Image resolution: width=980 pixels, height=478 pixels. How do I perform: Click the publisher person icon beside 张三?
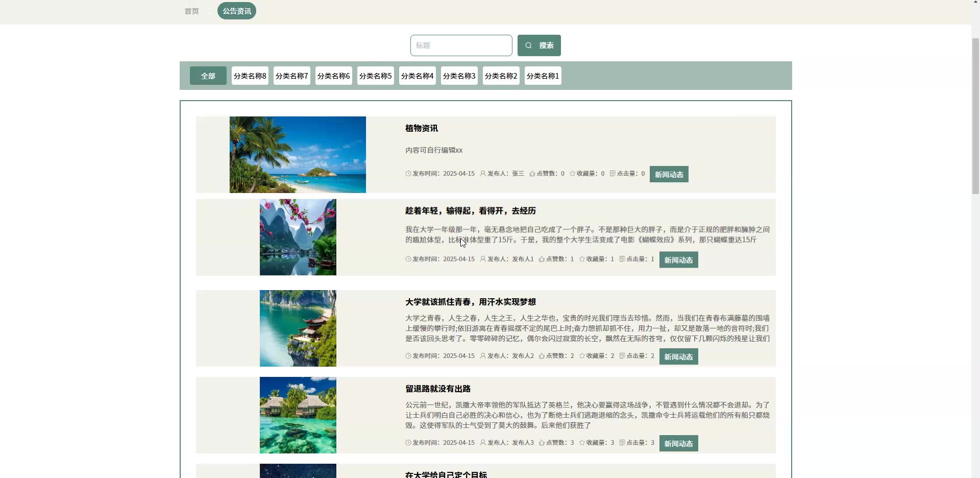[x=483, y=174]
